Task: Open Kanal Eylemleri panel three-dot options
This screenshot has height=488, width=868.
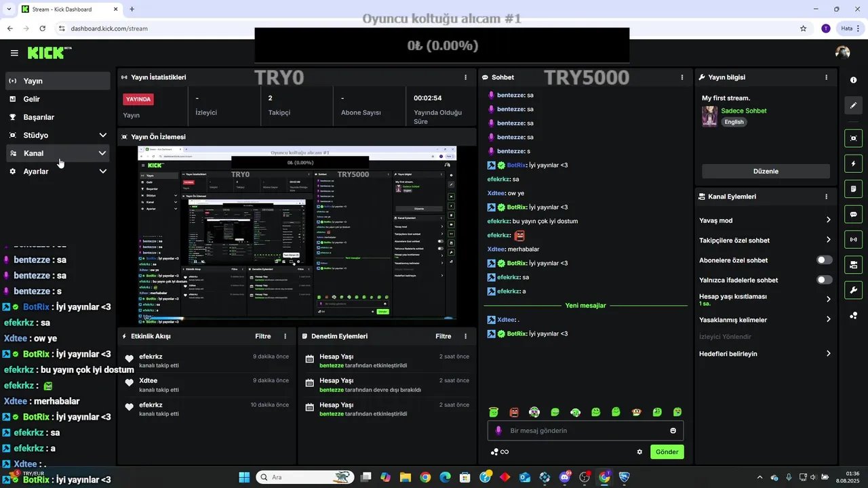Action: coord(826,197)
